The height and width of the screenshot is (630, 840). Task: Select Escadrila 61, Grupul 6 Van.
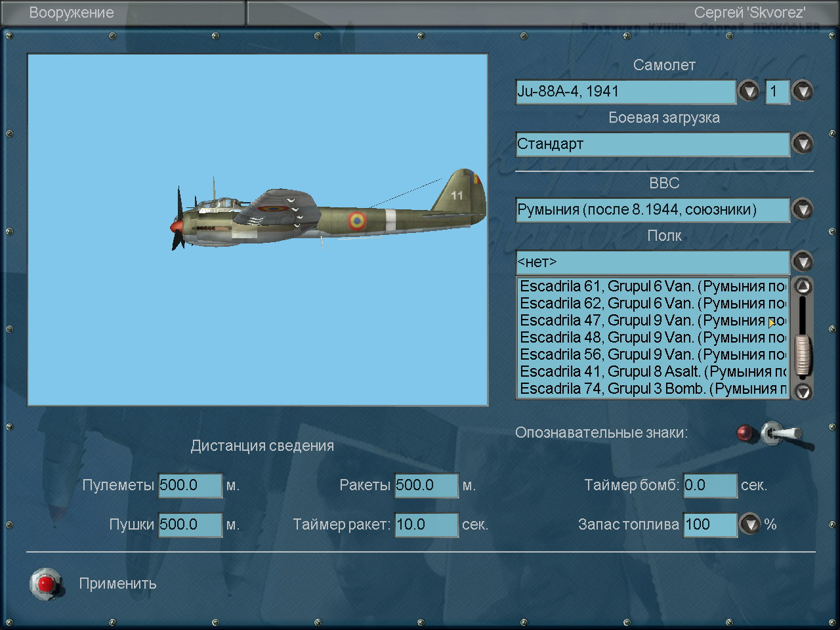tap(653, 287)
